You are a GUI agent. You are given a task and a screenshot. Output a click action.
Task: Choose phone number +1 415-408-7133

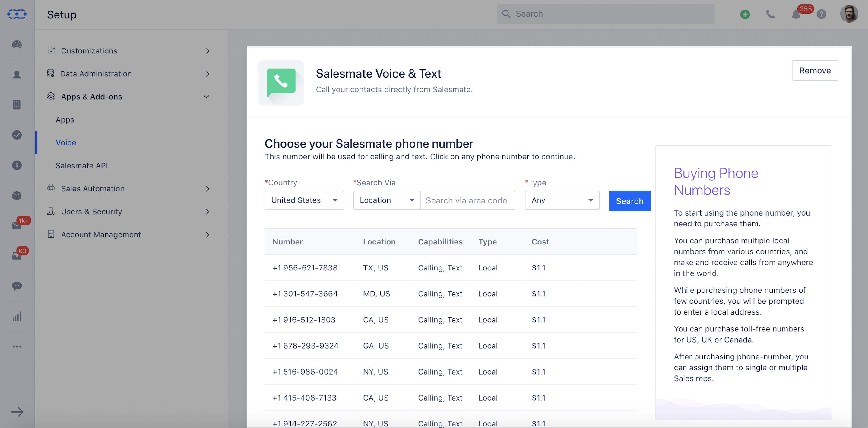click(x=304, y=398)
